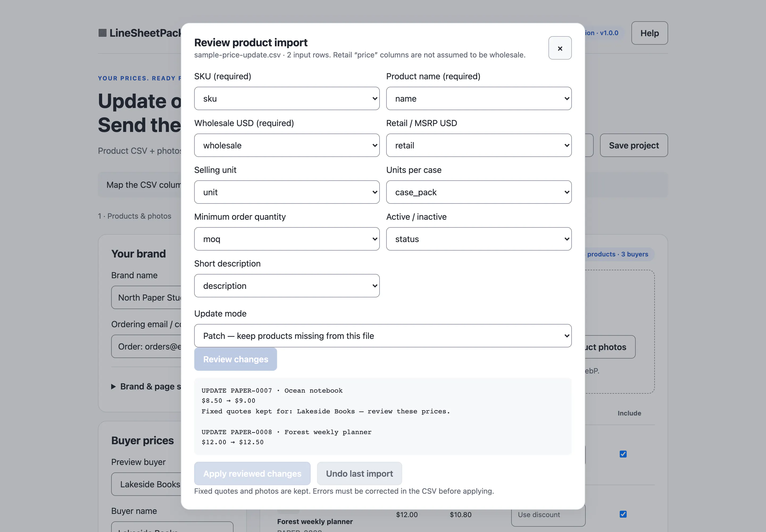The image size is (766, 532).
Task: Click Undo last import button
Action: pos(359,473)
